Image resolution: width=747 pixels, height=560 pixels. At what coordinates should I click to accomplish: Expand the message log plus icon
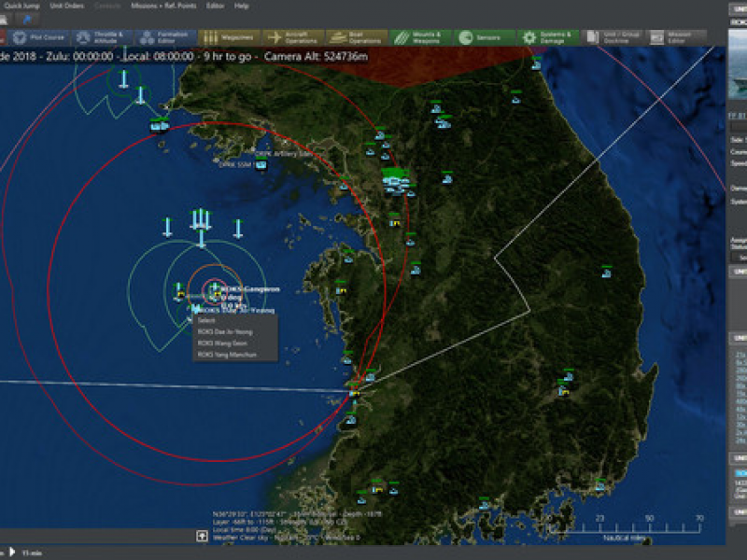(x=202, y=536)
